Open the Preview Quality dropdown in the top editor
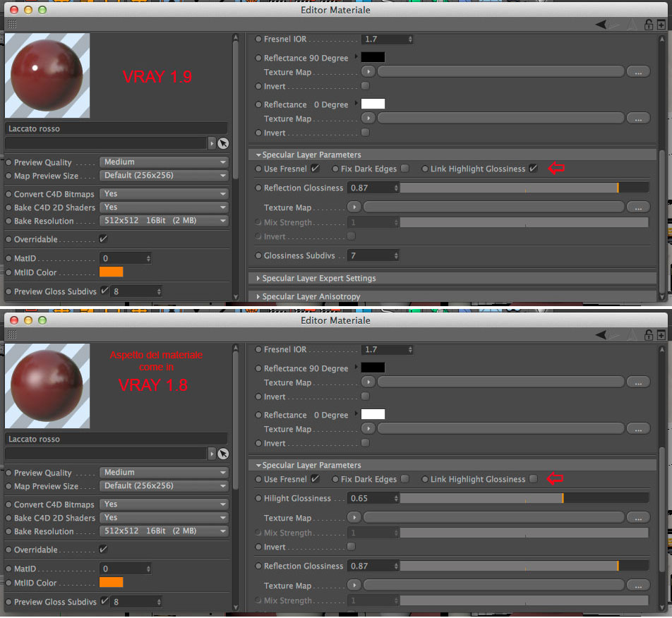This screenshot has width=672, height=618. (164, 162)
